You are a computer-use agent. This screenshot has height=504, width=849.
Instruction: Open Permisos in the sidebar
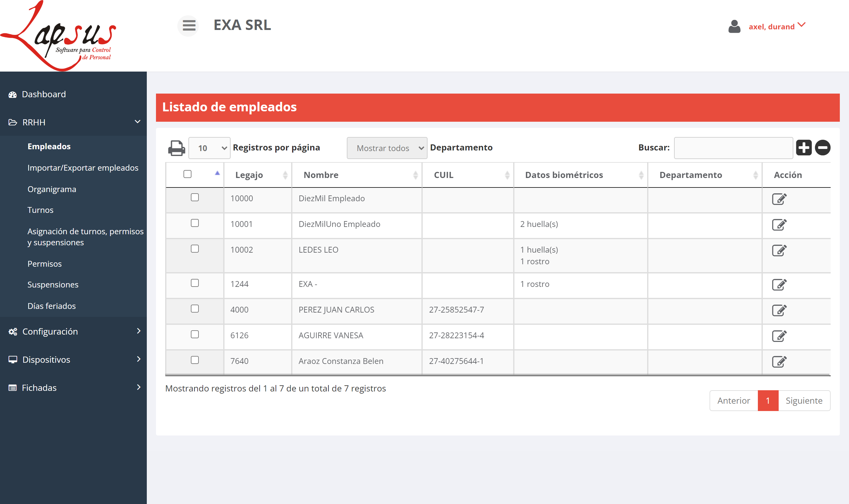pyautogui.click(x=44, y=264)
